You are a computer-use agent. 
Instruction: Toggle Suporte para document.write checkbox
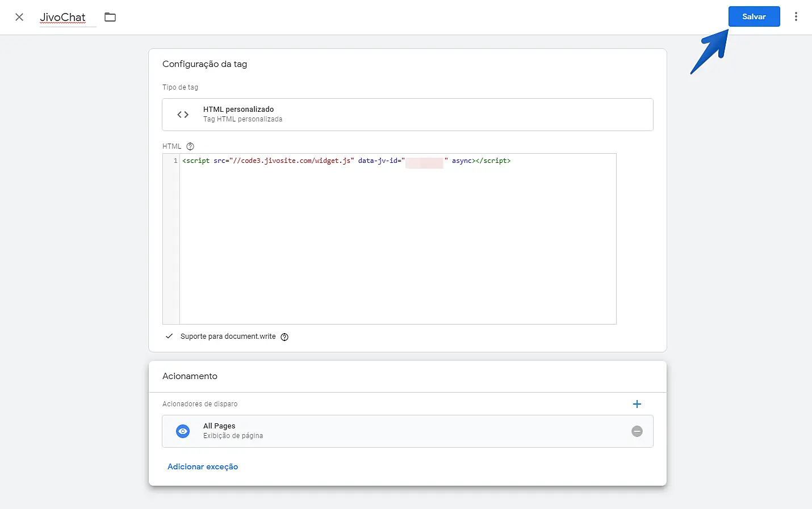pyautogui.click(x=169, y=336)
